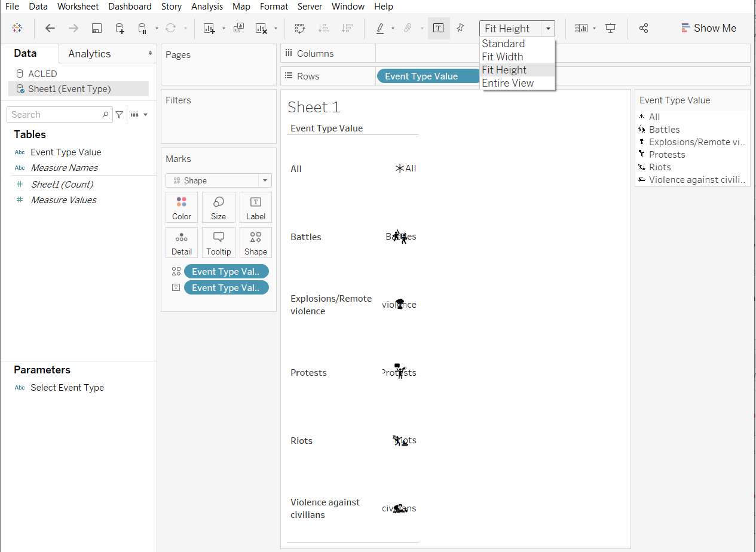Viewport: 756px width, 552px height.
Task: Open the Presentation mode icon
Action: pos(610,28)
